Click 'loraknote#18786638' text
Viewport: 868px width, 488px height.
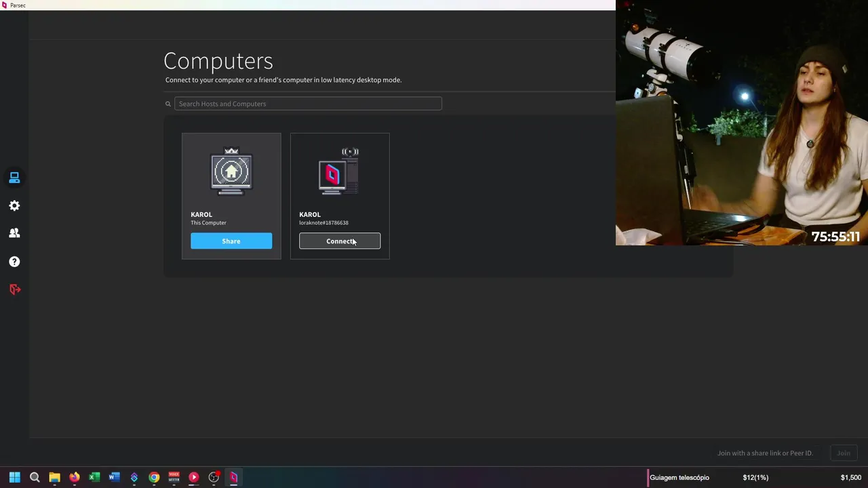pos(323,222)
